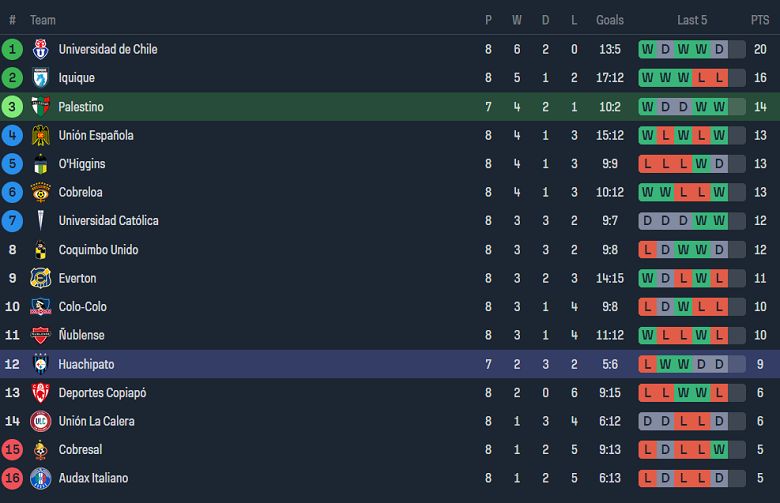Viewport: 780px width, 503px height.
Task: Sort the table by PTS column
Action: coord(760,20)
